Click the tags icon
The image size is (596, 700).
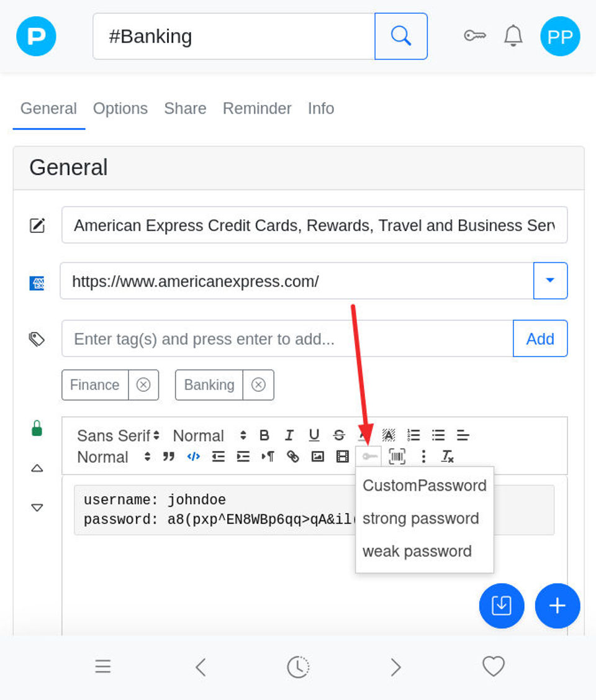coord(37,339)
